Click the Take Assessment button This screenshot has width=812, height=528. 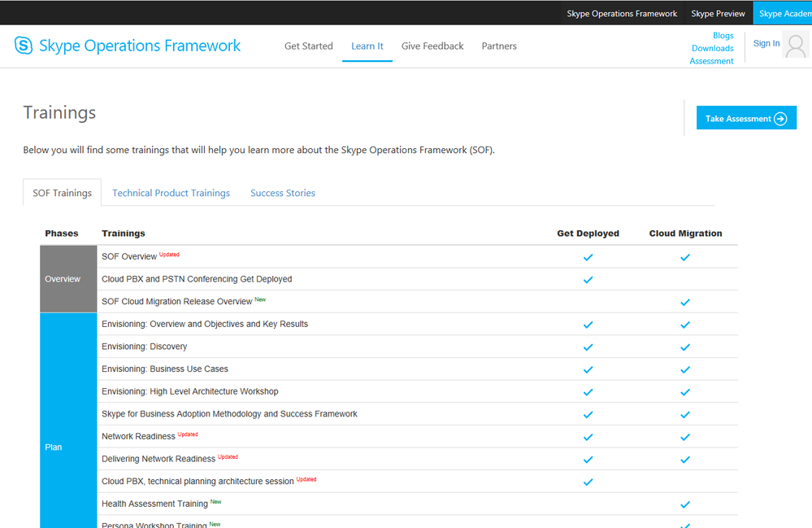tap(746, 118)
